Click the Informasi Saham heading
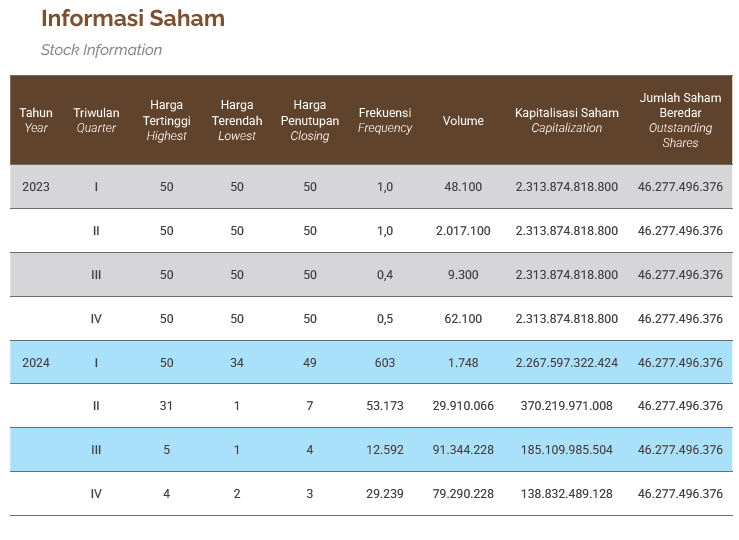Image resolution: width=739 pixels, height=540 pixels. 133,19
